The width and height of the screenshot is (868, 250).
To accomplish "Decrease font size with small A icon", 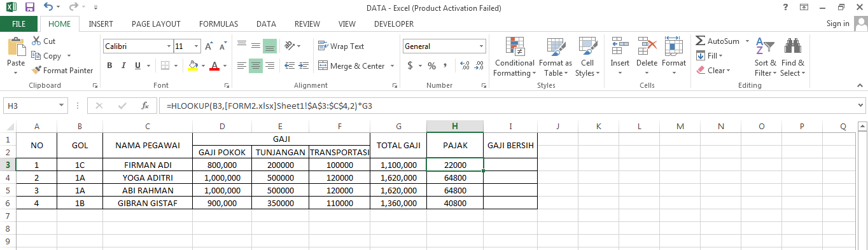I will (223, 46).
